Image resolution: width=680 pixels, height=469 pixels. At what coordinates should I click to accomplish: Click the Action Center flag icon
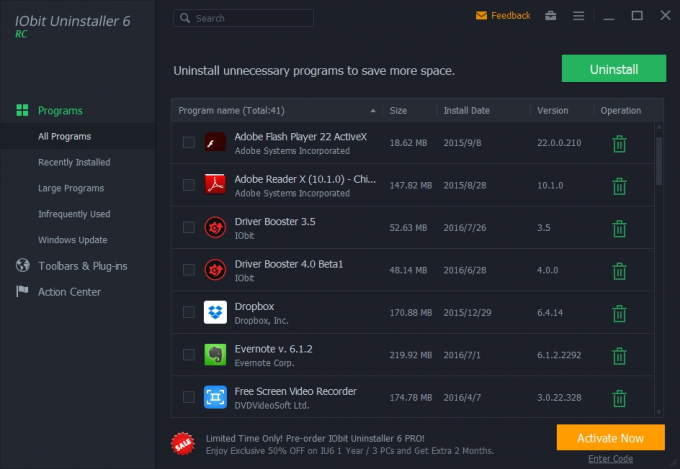(22, 291)
